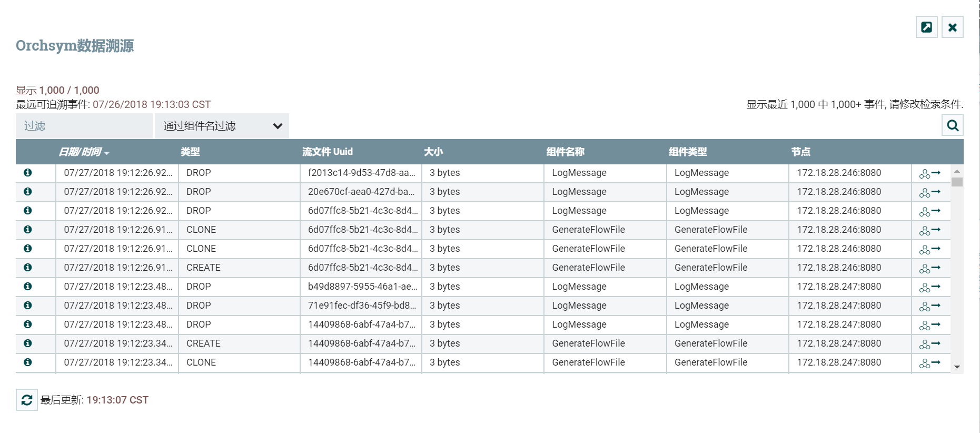
Task: Expand the 通过组件名过滤 filter dropdown
Action: (x=222, y=126)
